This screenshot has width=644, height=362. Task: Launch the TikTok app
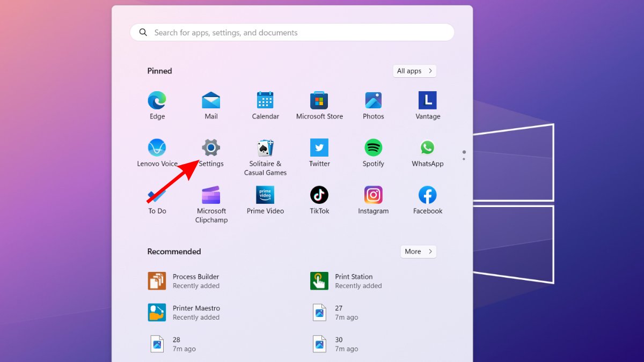pos(319,200)
